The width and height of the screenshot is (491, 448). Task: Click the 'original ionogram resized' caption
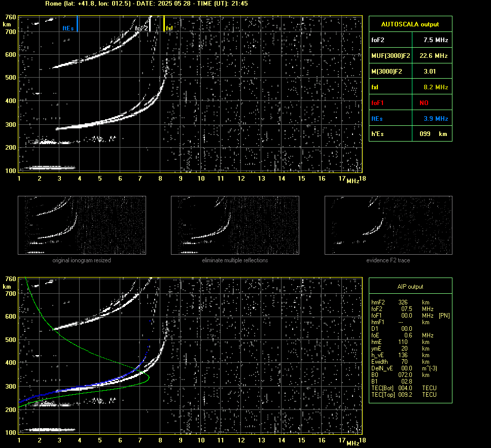(x=82, y=260)
